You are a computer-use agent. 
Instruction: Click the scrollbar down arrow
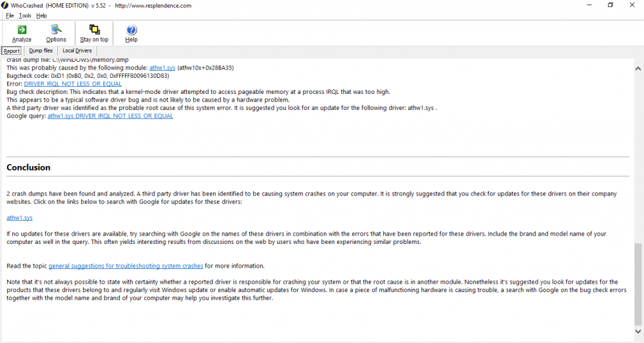(x=638, y=332)
